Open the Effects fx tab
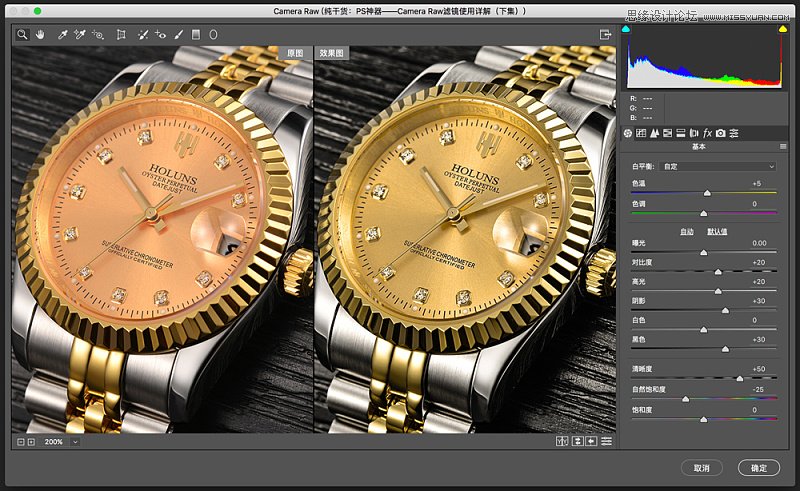 707,132
